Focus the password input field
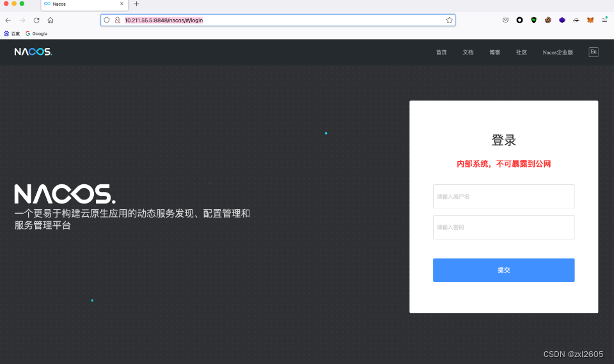Screen dimensions: 614x364 pos(503,227)
